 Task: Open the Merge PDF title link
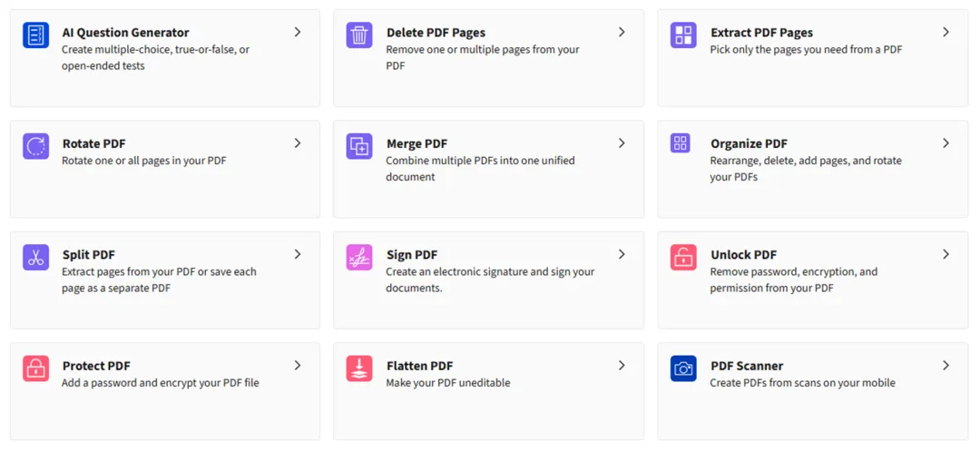pyautogui.click(x=416, y=143)
